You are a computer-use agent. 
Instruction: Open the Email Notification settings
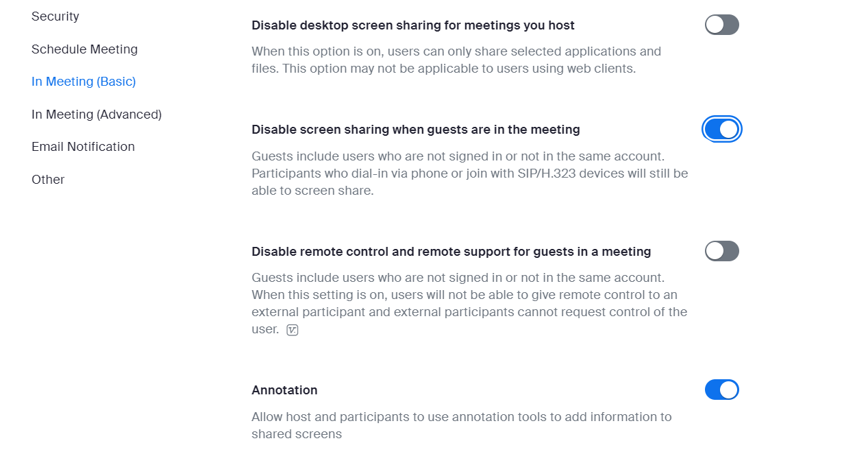pos(83,146)
